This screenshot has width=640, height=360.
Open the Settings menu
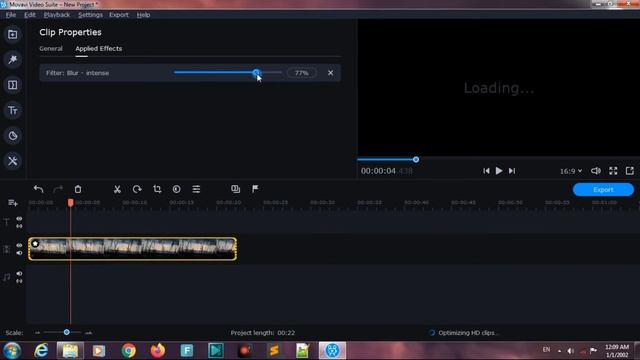[90, 15]
